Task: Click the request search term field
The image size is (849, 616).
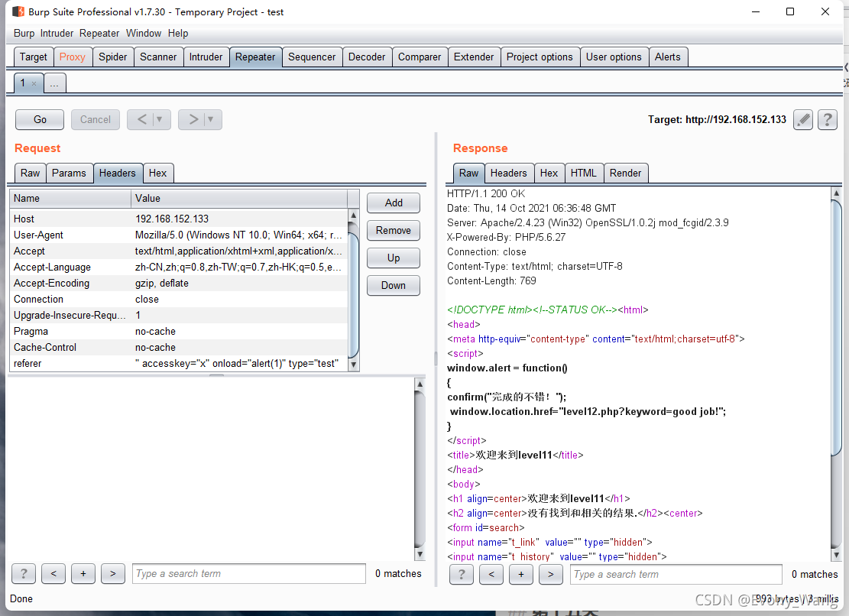Action: (249, 574)
